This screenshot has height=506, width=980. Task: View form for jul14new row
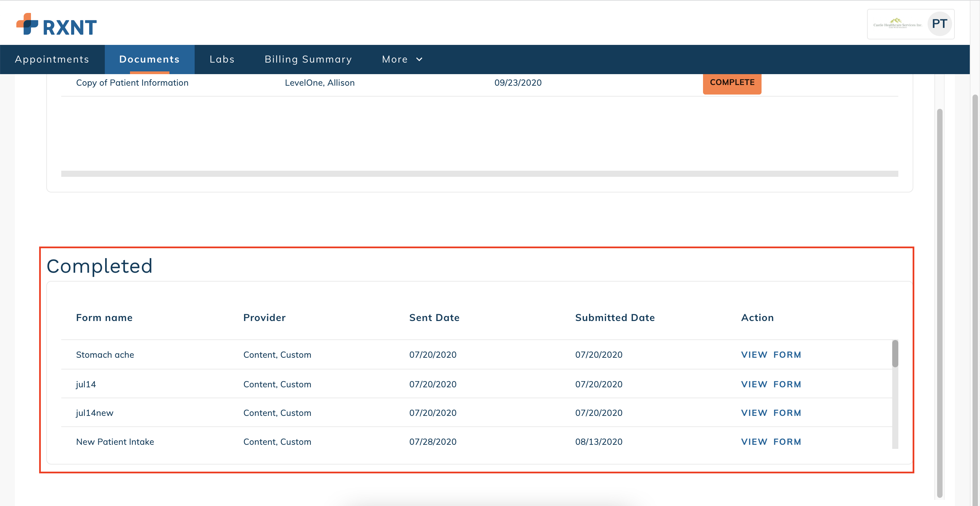point(771,413)
